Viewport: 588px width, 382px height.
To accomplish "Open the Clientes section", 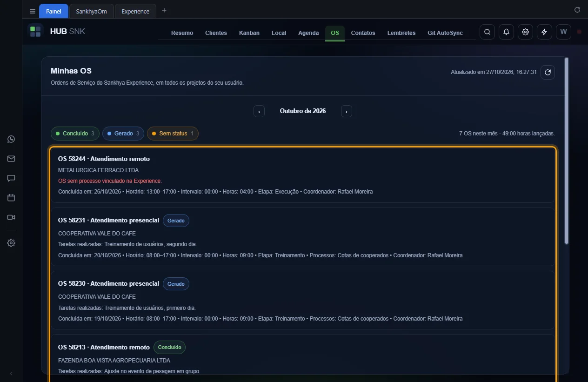I will click(216, 33).
